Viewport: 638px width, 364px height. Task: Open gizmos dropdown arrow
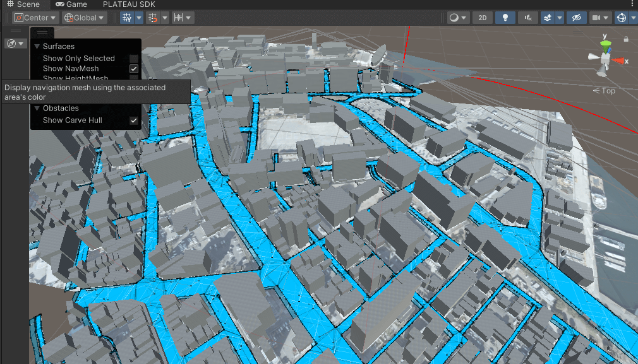[633, 18]
